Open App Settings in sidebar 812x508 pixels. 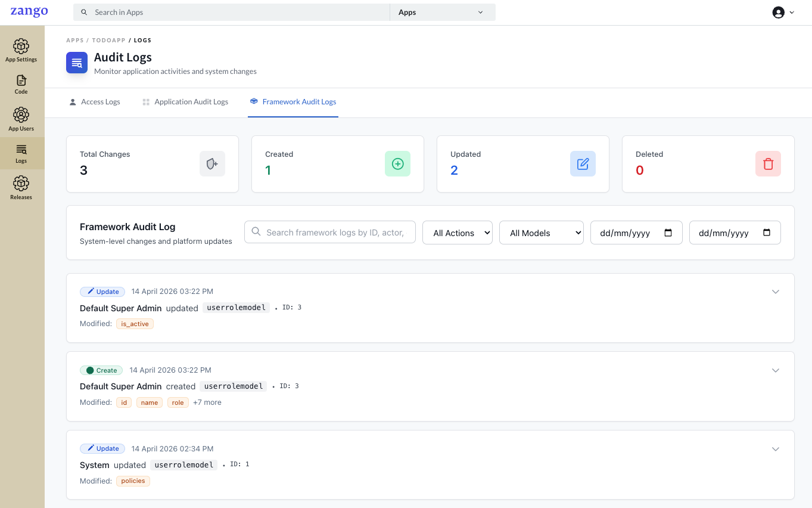(21, 51)
